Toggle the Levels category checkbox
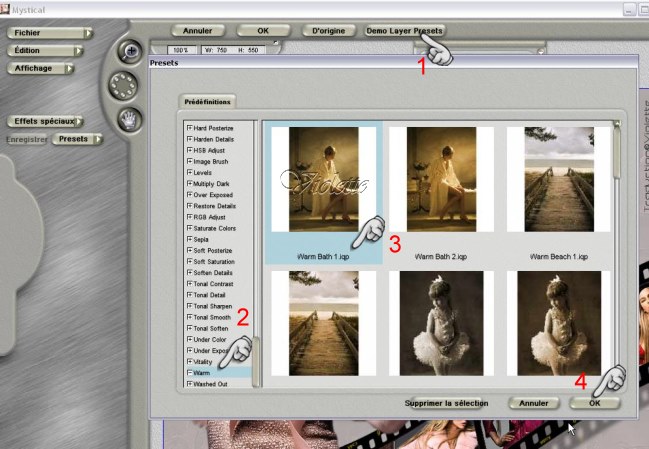The height and width of the screenshot is (449, 649). coord(190,172)
